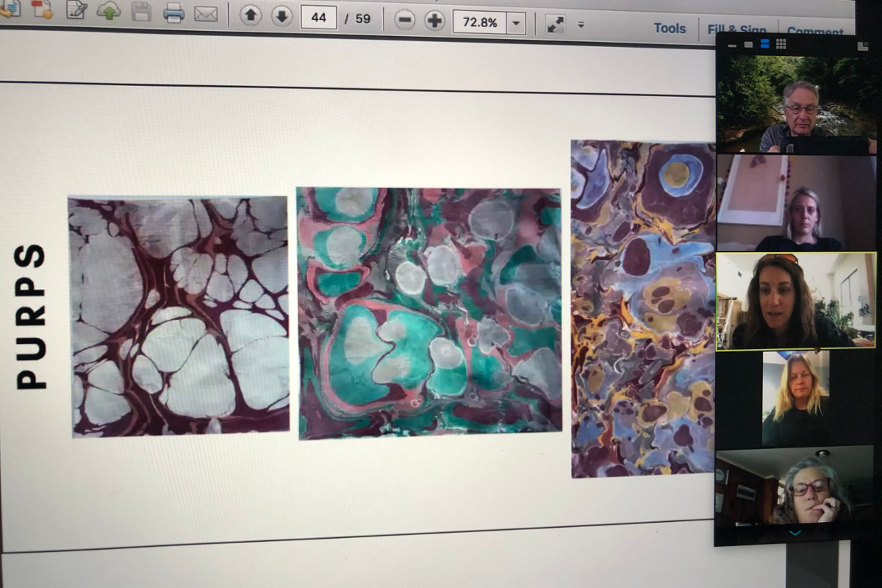Image resolution: width=882 pixels, height=588 pixels.
Task: Select the blue-gold marbled image on right
Action: pos(643,309)
